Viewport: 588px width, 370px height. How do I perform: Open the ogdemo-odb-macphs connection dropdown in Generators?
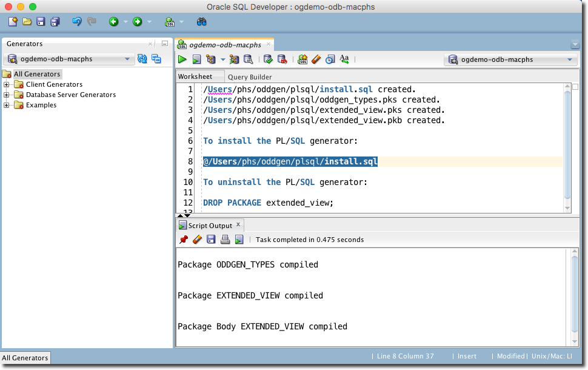pos(69,59)
